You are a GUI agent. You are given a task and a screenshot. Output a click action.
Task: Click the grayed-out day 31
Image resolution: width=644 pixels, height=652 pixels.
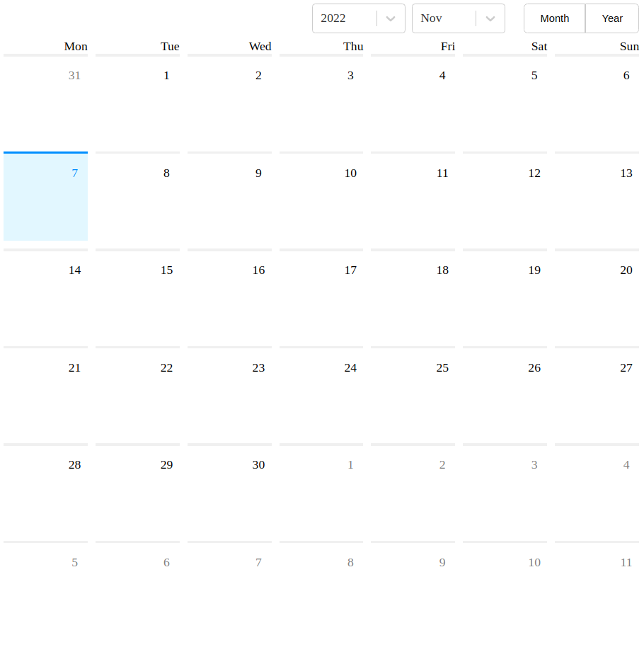45,99
